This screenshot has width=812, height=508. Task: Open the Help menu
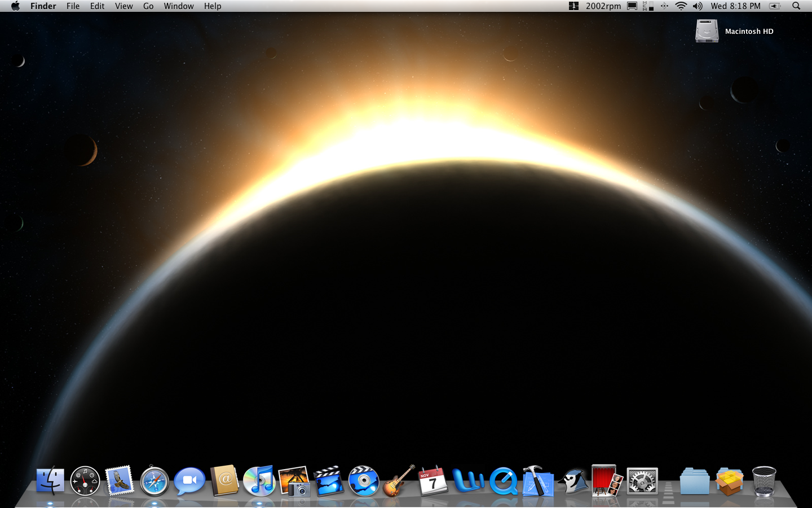tap(213, 6)
